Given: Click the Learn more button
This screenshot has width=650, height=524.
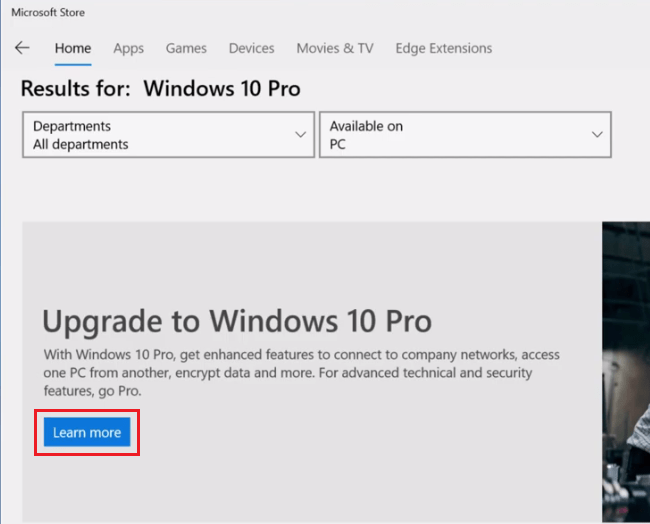Looking at the screenshot, I should point(87,432).
